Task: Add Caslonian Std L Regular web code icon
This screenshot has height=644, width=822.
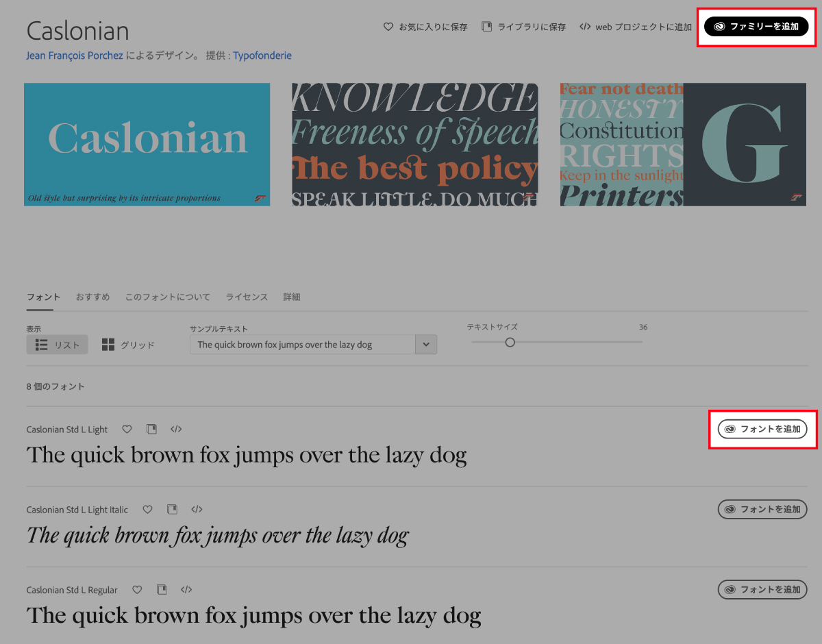Action: point(186,589)
